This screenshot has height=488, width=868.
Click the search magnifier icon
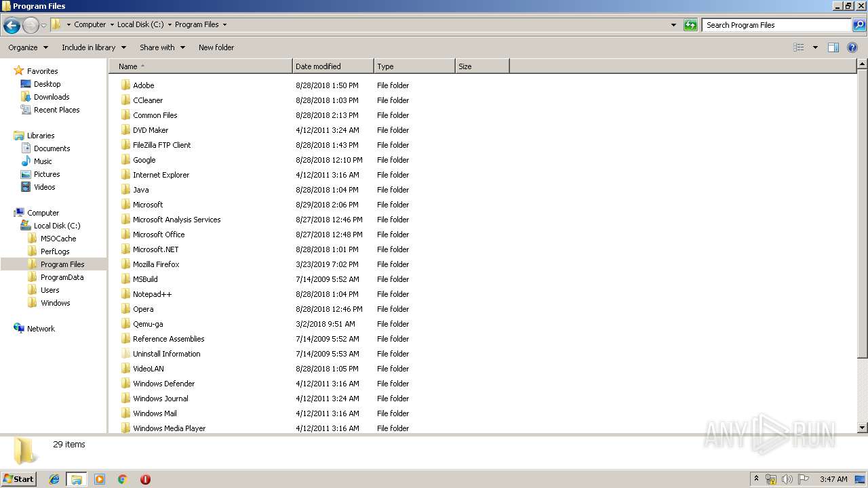pyautogui.click(x=859, y=25)
